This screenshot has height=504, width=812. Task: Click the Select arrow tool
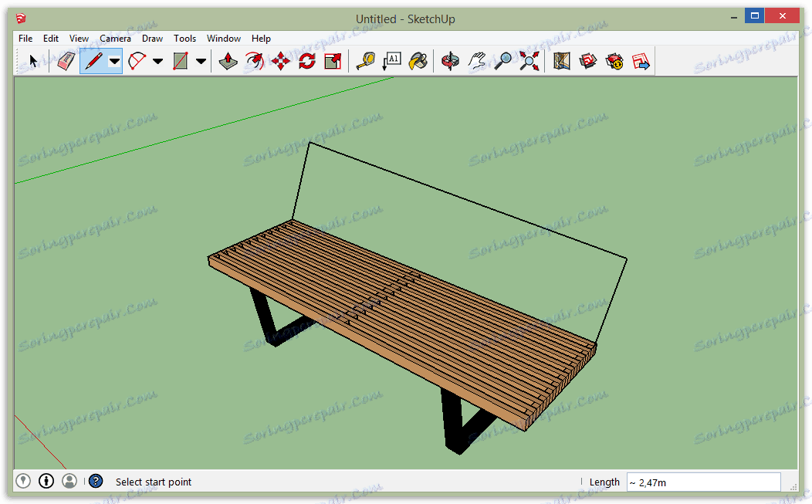(33, 61)
